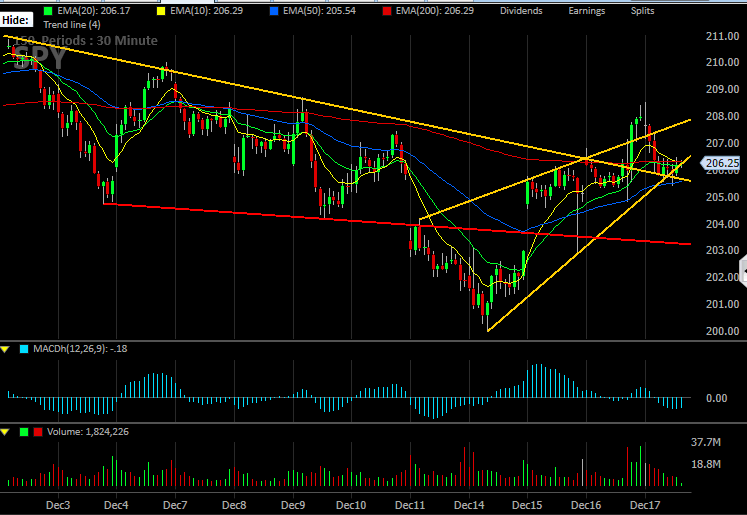
Task: Click the 150 Periods : 30 Minute label
Action: coord(86,40)
